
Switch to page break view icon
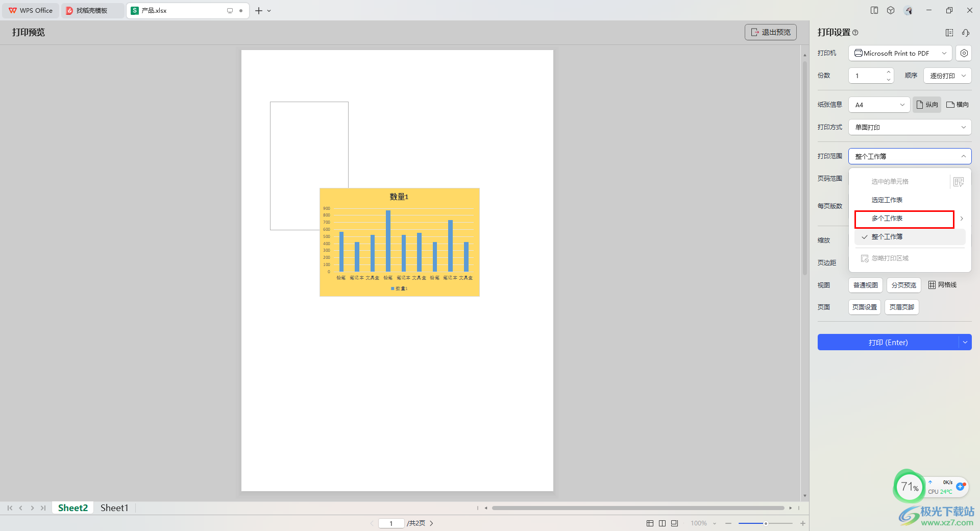674,523
